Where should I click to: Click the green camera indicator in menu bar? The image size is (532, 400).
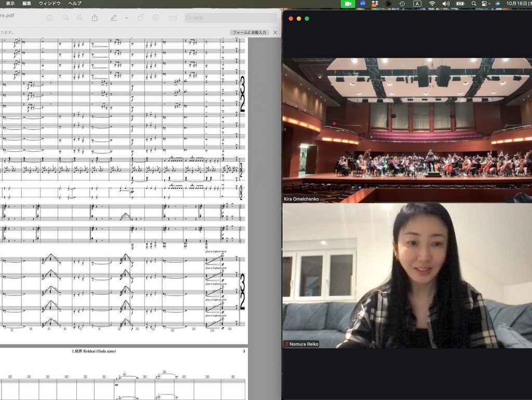(x=348, y=4)
